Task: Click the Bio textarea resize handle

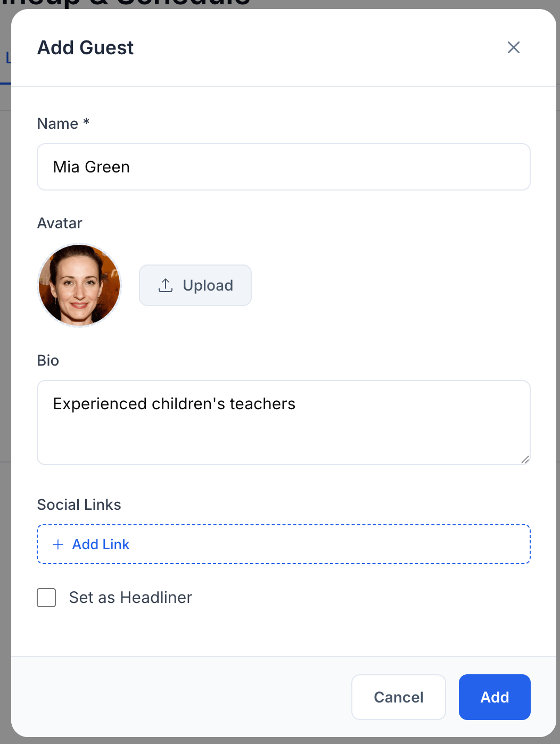Action: tap(525, 460)
